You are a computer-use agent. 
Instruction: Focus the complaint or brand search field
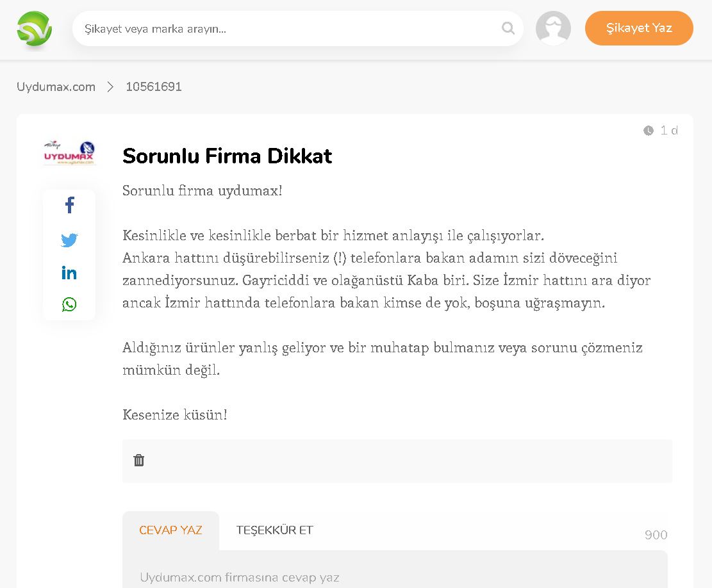288,29
